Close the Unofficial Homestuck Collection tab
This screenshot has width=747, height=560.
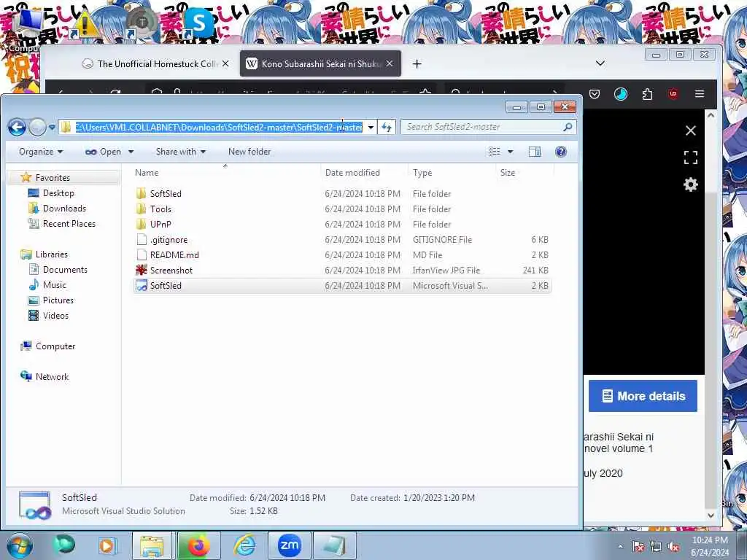click(225, 63)
